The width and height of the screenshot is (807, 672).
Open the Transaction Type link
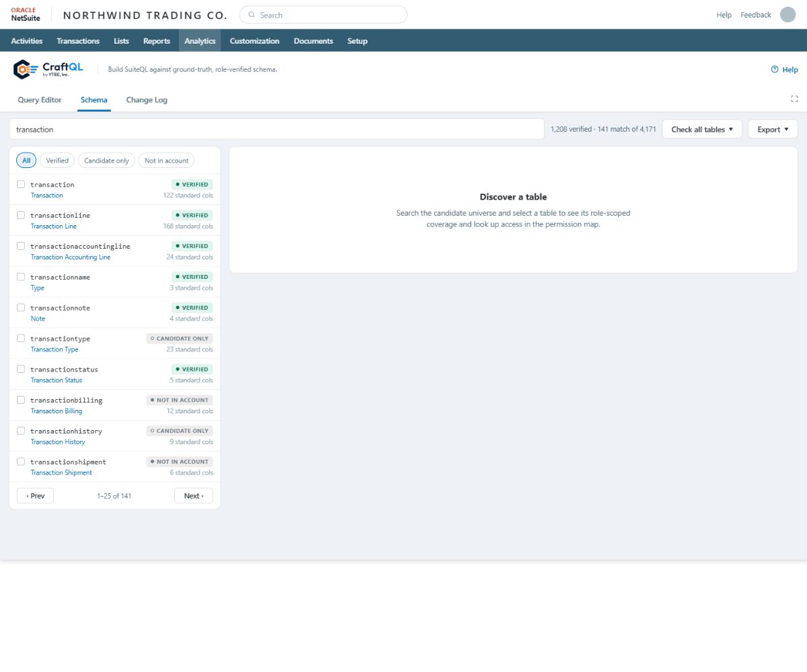coord(54,349)
